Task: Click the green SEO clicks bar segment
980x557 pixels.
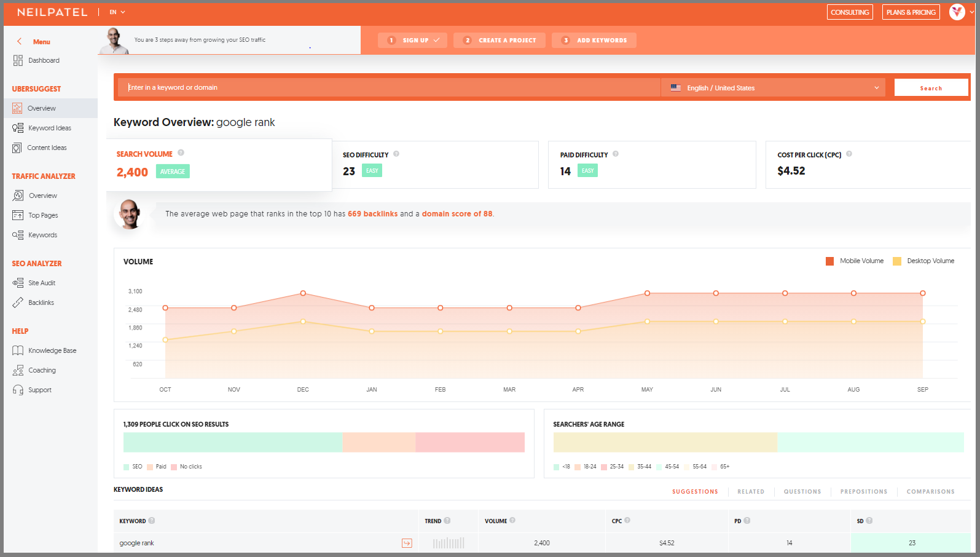Action: coord(233,443)
